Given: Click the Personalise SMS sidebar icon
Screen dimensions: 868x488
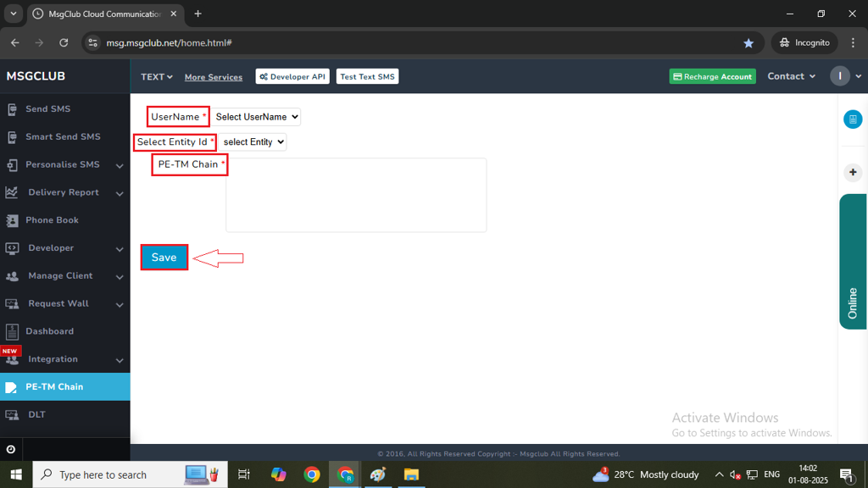Looking at the screenshot, I should [12, 165].
